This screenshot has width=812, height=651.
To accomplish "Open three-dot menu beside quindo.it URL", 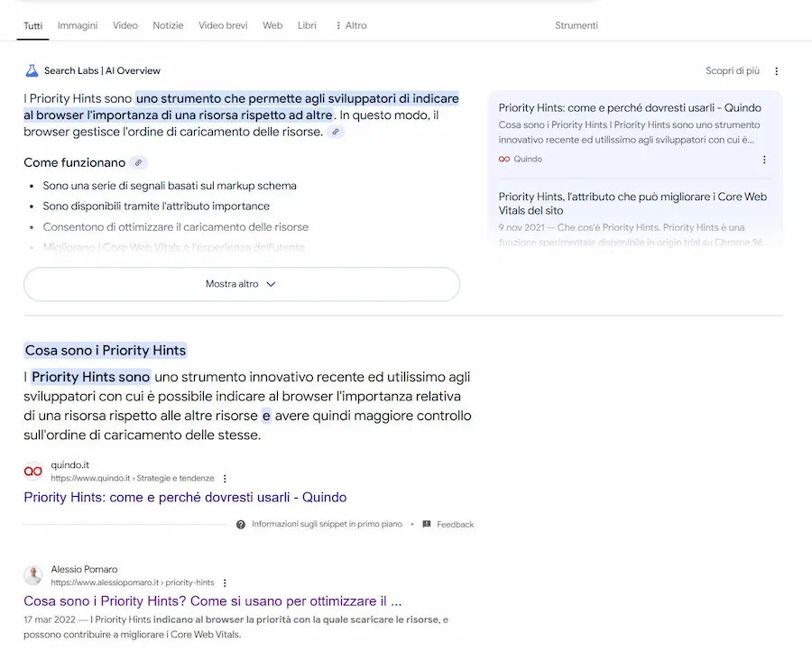I will pos(225,478).
